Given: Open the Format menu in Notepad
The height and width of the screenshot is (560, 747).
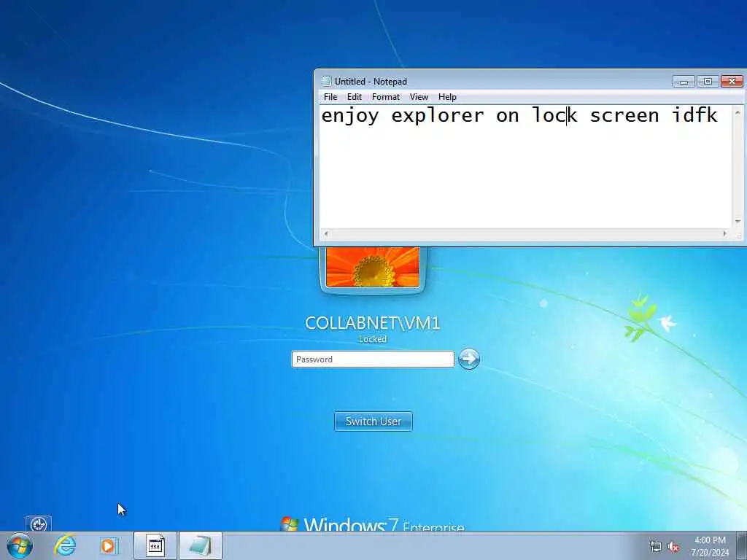Looking at the screenshot, I should pyautogui.click(x=385, y=97).
